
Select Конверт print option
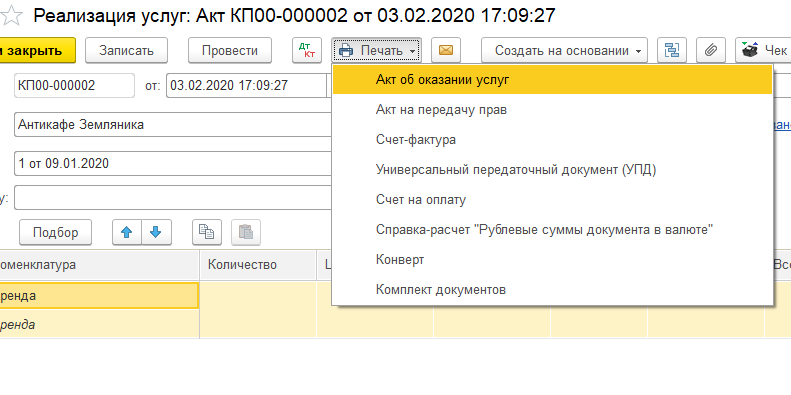(552, 260)
